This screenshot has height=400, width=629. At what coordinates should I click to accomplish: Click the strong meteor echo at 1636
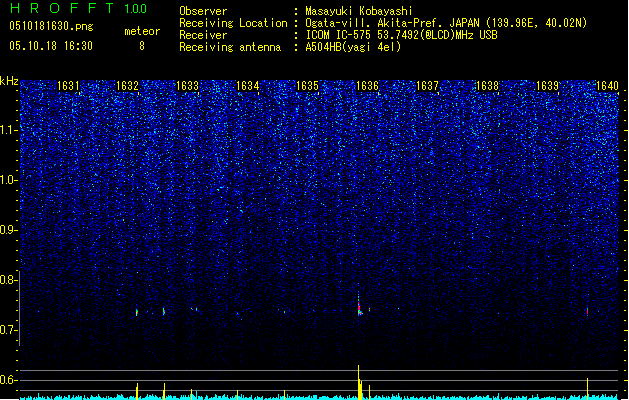[359, 306]
